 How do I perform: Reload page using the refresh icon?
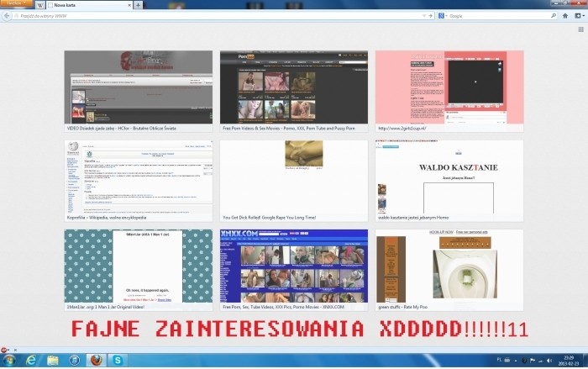coord(430,15)
